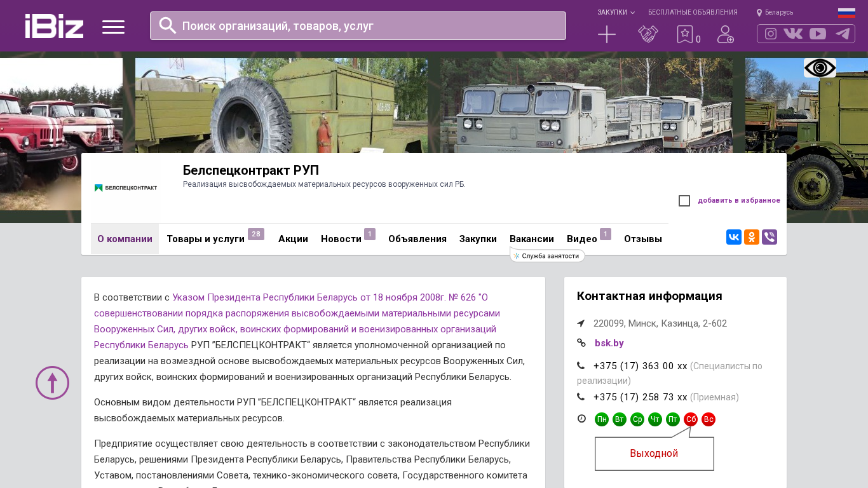
Task: Open the Указ Президента № 626 link
Action: coord(297,322)
